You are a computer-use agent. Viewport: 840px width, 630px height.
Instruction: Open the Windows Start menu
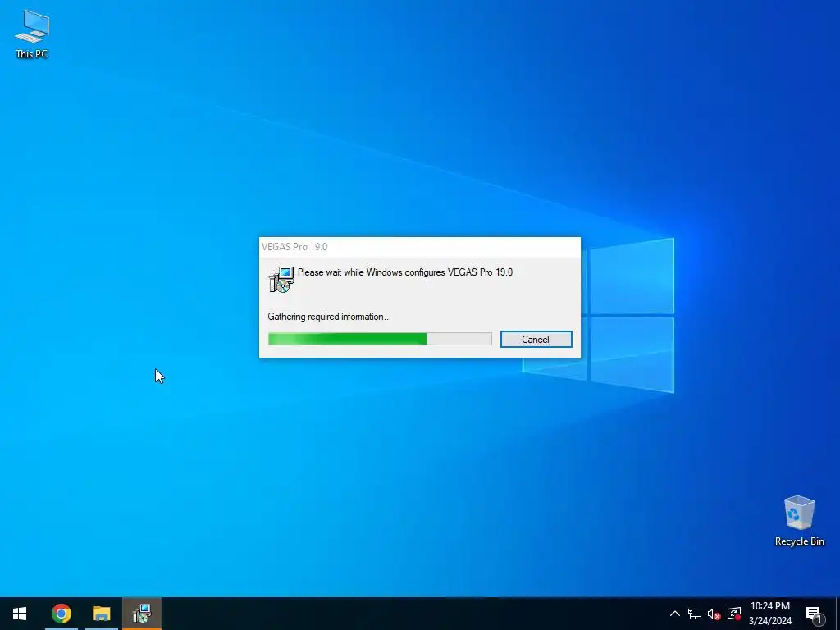(x=20, y=614)
